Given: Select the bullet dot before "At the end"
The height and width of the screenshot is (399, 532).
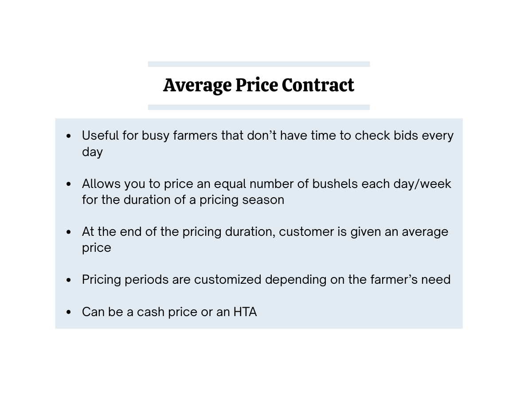Looking at the screenshot, I should point(68,232).
